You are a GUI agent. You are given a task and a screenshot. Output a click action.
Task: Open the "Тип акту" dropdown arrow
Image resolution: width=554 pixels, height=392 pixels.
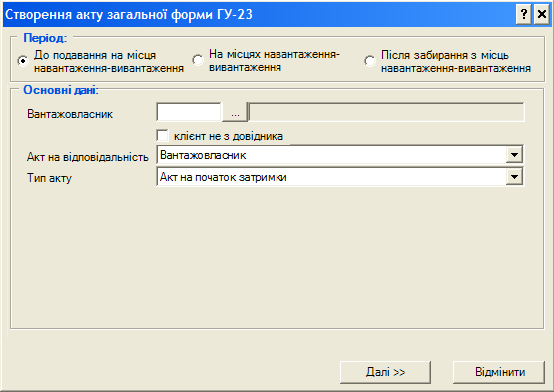coord(514,177)
